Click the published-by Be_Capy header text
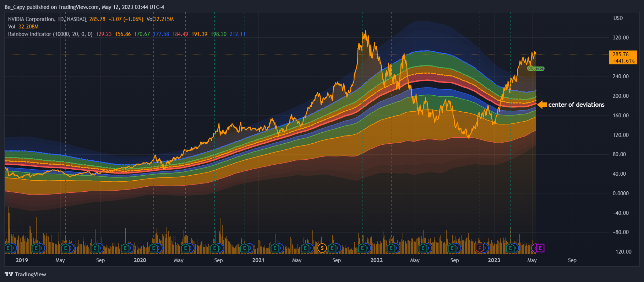Viewport: 644px width, 282px height. (84, 7)
